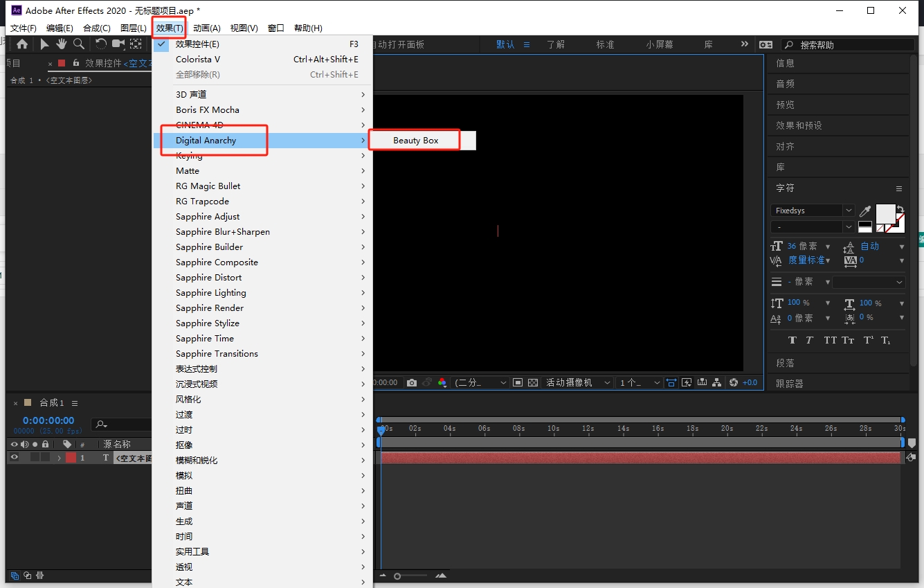Click the timeline button in viewer footer
Image resolution: width=924 pixels, height=588 pixels.
tap(702, 382)
